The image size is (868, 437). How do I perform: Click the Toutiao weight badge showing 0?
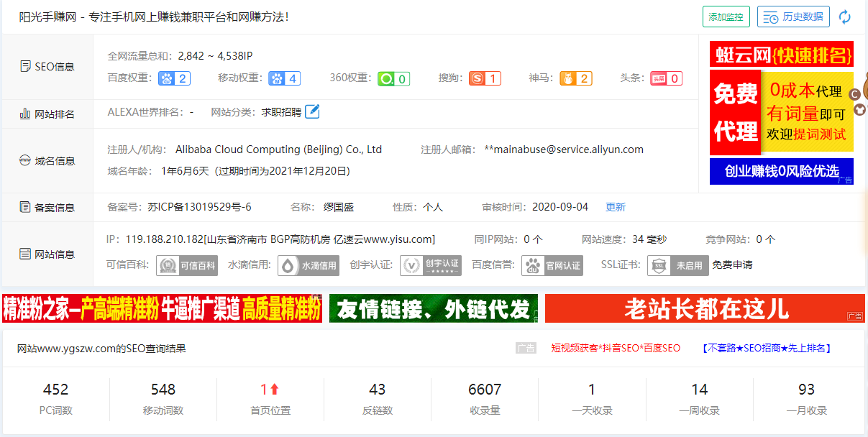click(x=666, y=78)
